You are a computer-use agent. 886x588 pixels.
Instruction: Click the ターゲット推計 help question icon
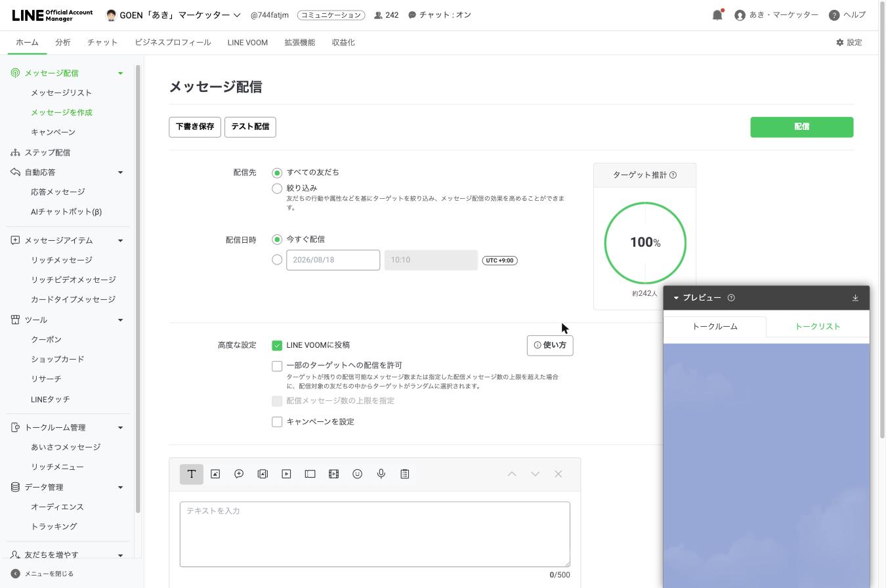tap(673, 175)
